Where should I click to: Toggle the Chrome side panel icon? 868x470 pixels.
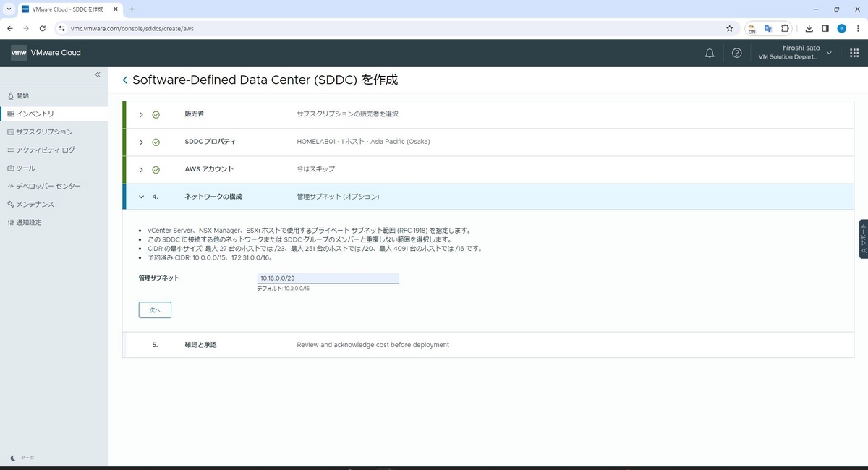(x=825, y=28)
